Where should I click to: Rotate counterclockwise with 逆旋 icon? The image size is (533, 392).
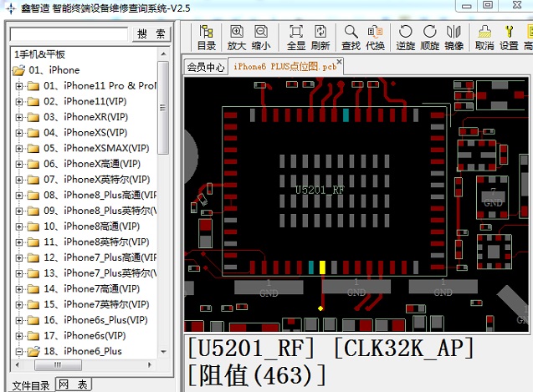[x=406, y=38]
